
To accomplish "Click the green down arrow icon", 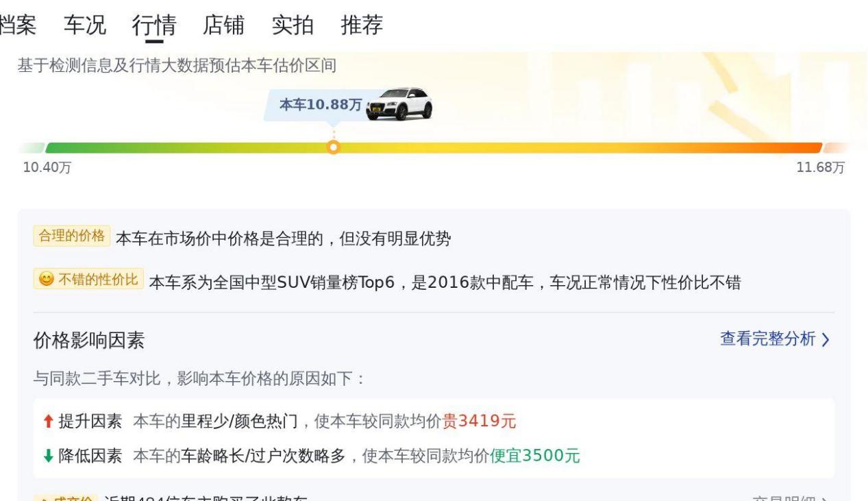I will click(x=47, y=455).
